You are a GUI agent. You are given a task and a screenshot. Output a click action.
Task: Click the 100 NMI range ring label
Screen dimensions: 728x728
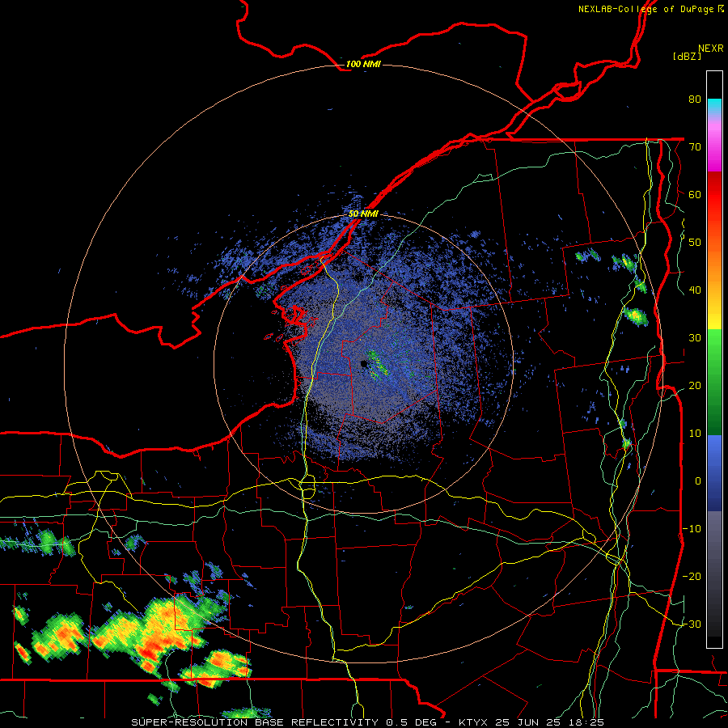(x=363, y=64)
